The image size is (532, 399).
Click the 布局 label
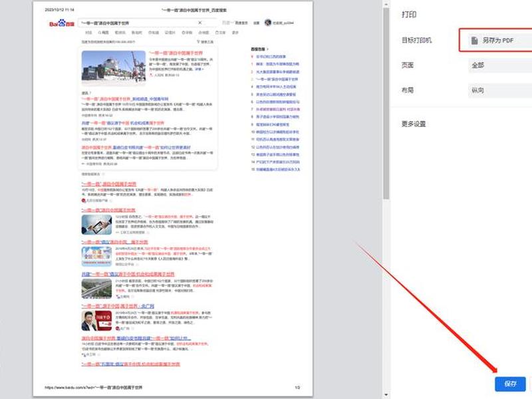tap(408, 90)
